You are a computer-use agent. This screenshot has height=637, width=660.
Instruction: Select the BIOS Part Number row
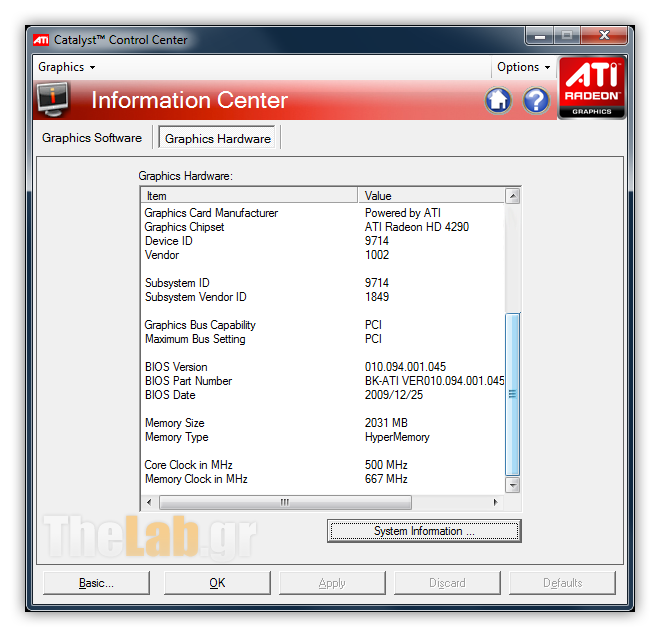click(322, 381)
